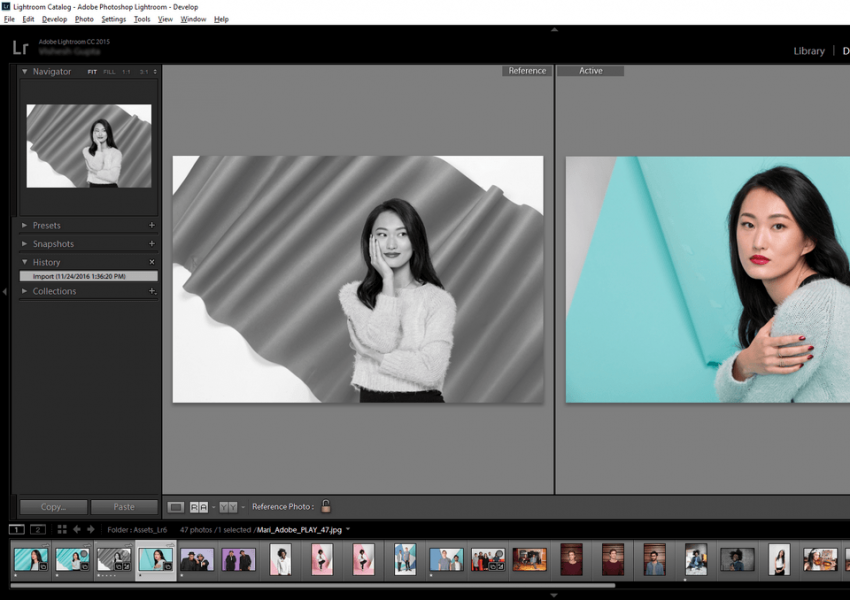The width and height of the screenshot is (850, 600).
Task: Click the Copy... button
Action: pyautogui.click(x=54, y=507)
